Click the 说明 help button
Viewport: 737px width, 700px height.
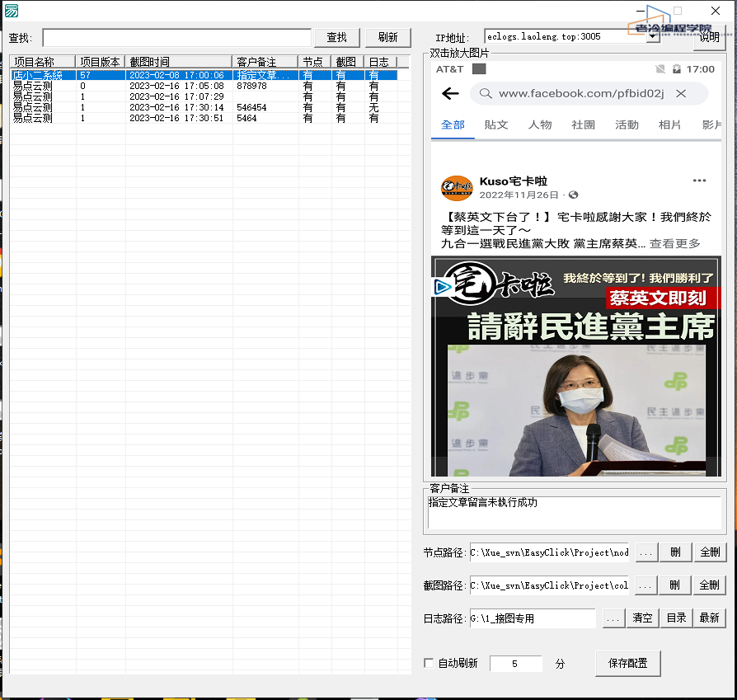(709, 37)
